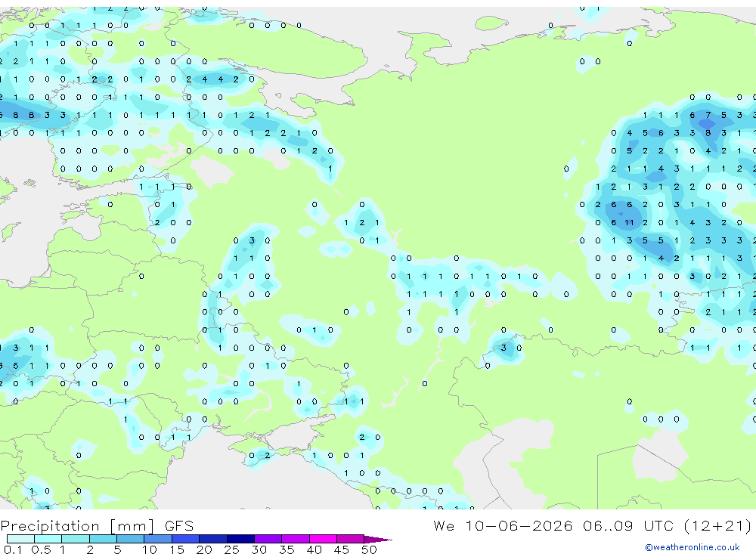Viewport: 756px width, 554px height.
Task: Select the 5–10 mm legend color
Action: (131, 539)
